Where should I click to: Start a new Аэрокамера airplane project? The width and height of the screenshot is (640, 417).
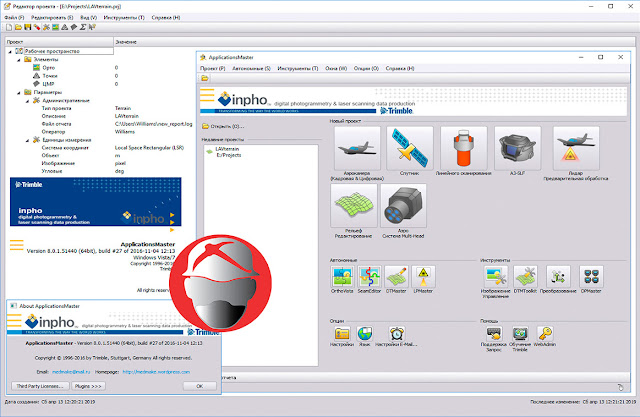pyautogui.click(x=357, y=148)
